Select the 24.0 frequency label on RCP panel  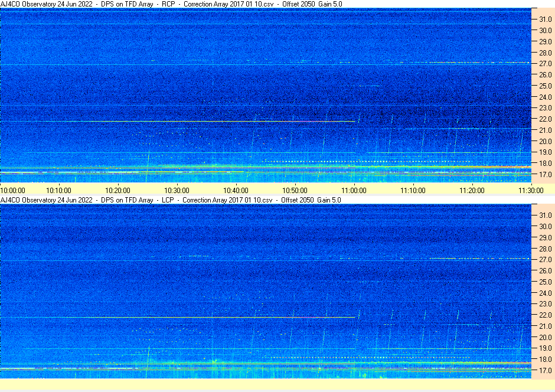(545, 97)
